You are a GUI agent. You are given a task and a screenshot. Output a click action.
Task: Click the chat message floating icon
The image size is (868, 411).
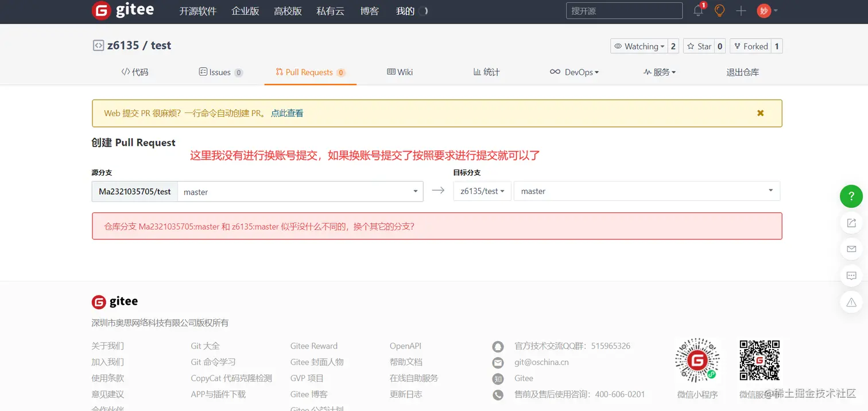(x=851, y=276)
